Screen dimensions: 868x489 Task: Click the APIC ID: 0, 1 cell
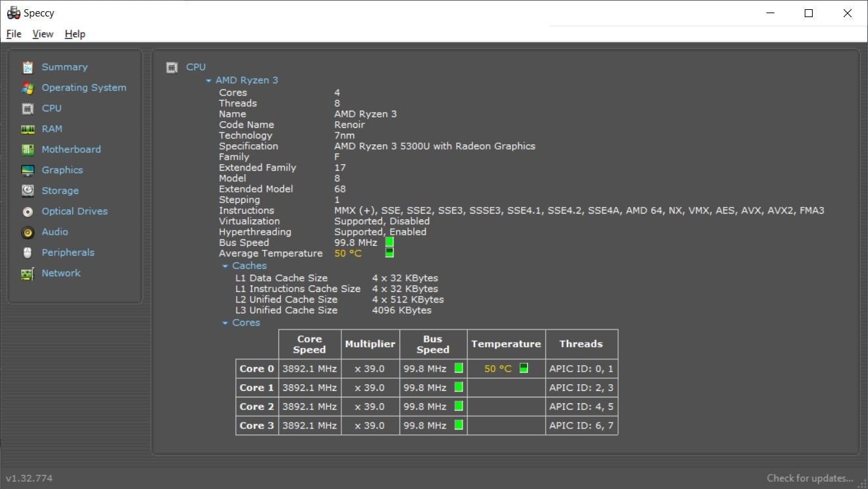[x=581, y=369]
